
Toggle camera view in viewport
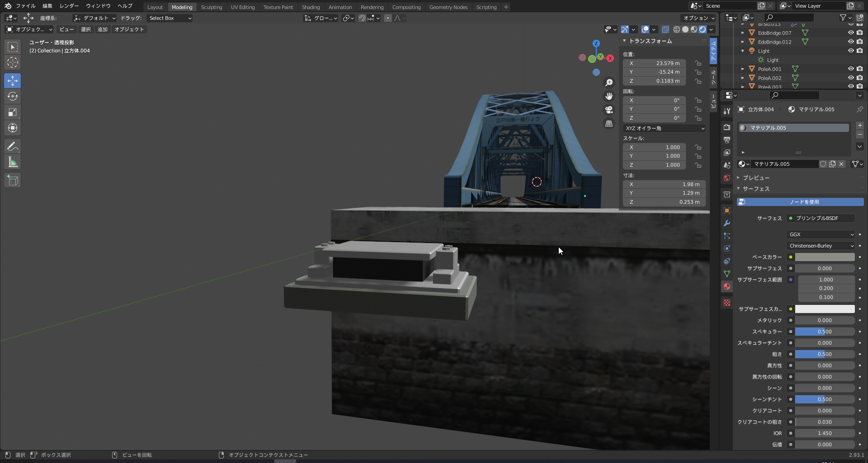609,110
